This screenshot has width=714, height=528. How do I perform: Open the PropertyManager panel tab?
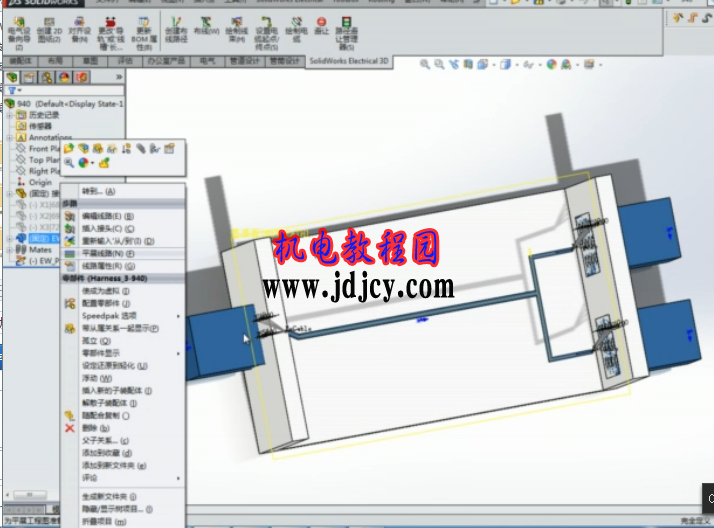29,77
